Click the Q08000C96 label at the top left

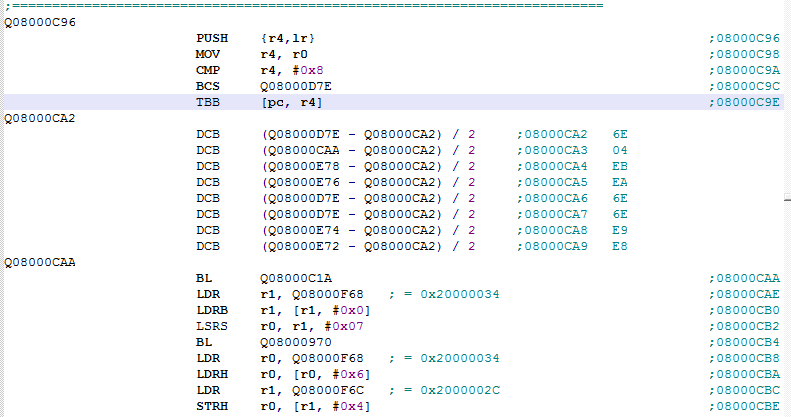(39, 22)
